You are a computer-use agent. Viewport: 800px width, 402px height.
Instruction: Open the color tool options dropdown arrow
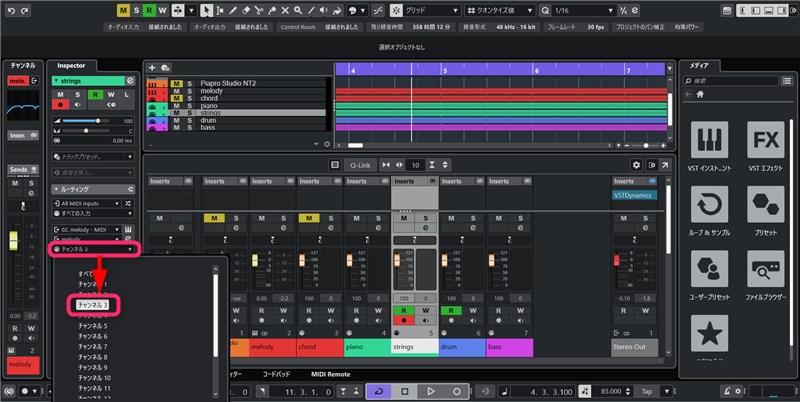[363, 10]
